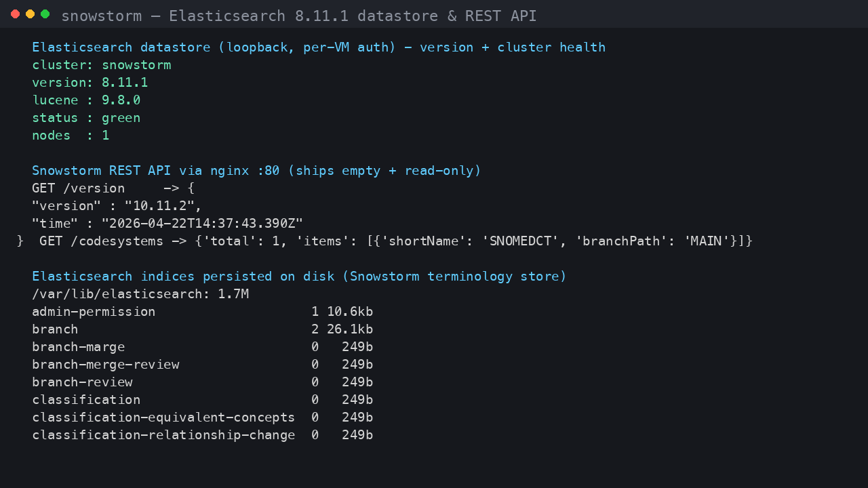Click the line 'GET /version -> {'
Image resolution: width=868 pixels, height=488 pixels.
[113, 188]
